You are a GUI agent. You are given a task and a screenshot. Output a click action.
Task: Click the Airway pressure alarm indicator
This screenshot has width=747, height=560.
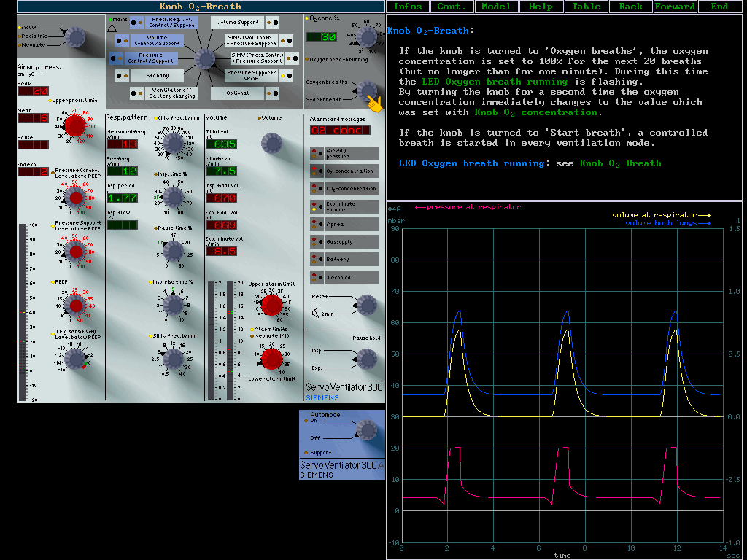point(344,153)
